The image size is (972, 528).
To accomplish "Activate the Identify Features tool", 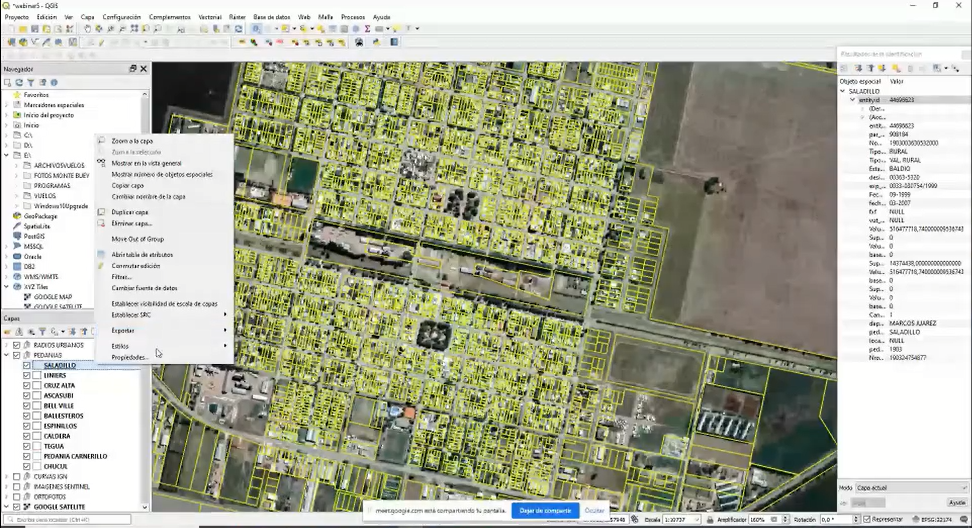I will 256,29.
